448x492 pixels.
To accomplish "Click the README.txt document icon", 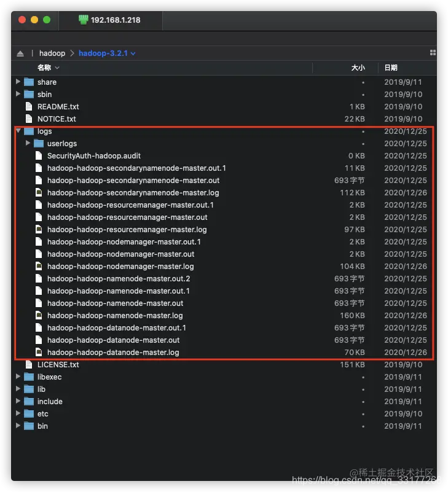I will 29,106.
